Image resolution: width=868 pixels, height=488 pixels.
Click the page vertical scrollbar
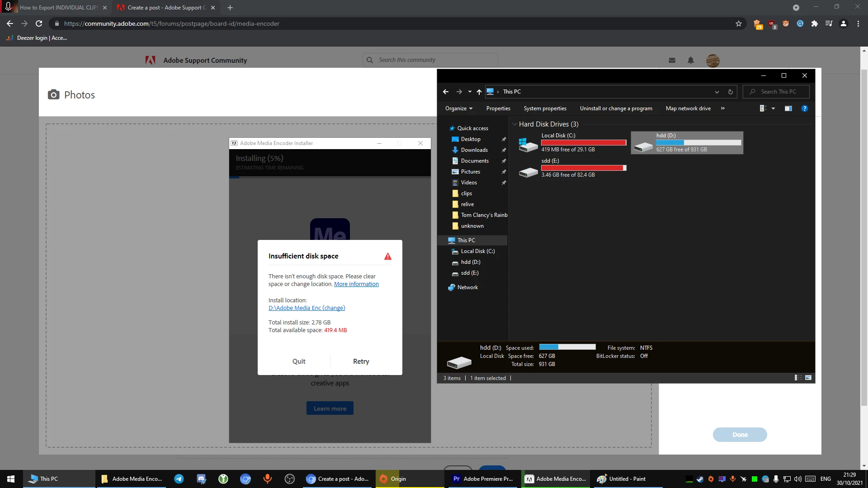point(864,226)
